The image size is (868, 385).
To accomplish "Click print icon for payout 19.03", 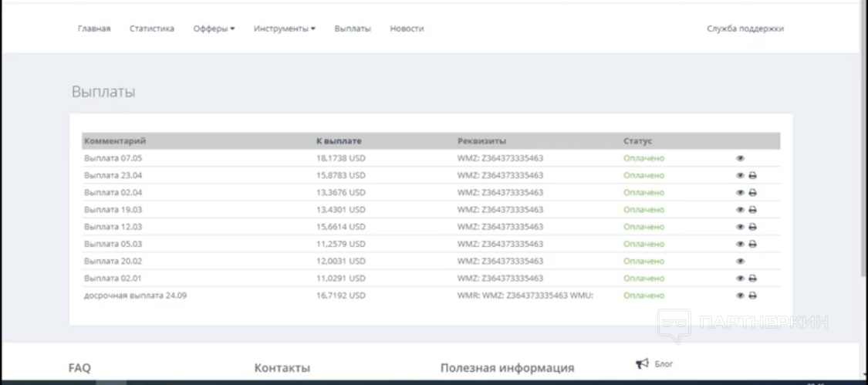I will click(x=752, y=210).
